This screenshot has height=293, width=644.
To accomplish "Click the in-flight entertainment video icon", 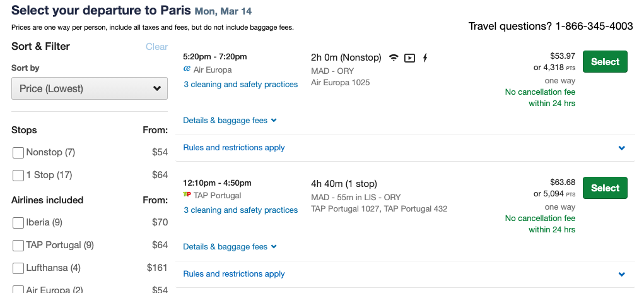I will [409, 58].
